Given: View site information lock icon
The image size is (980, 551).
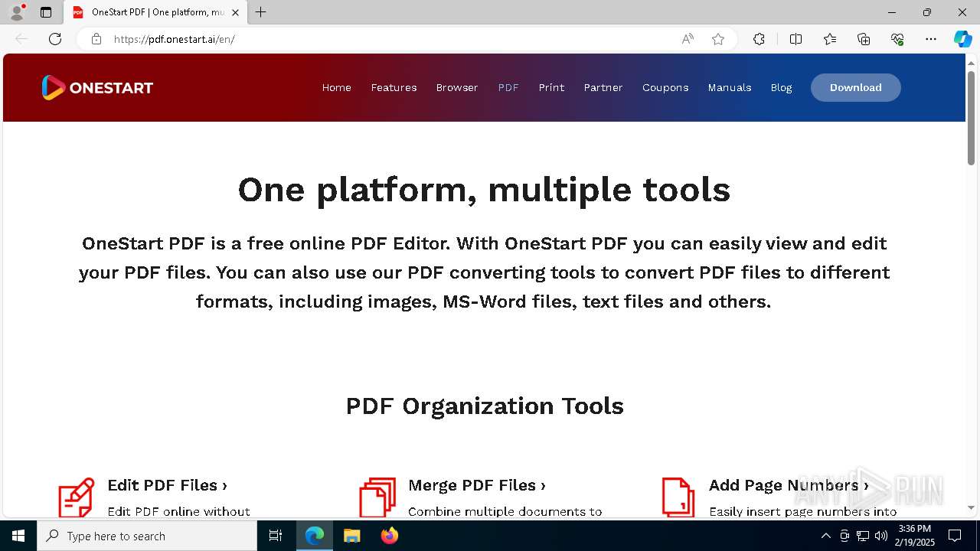Looking at the screenshot, I should coord(96,39).
